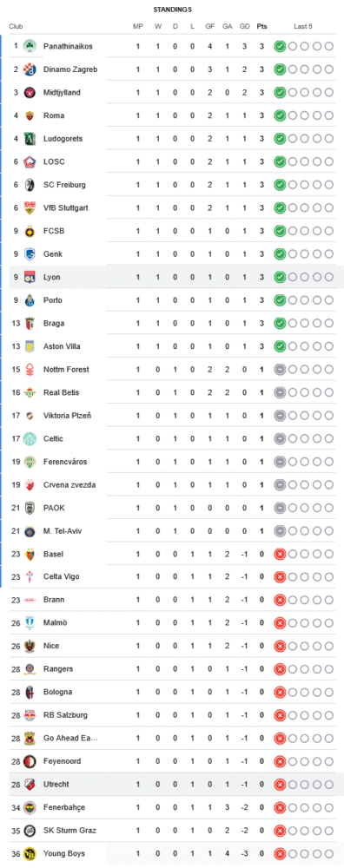Click the Last 5 column header
Screen dimensions: 344x868
click(x=303, y=27)
